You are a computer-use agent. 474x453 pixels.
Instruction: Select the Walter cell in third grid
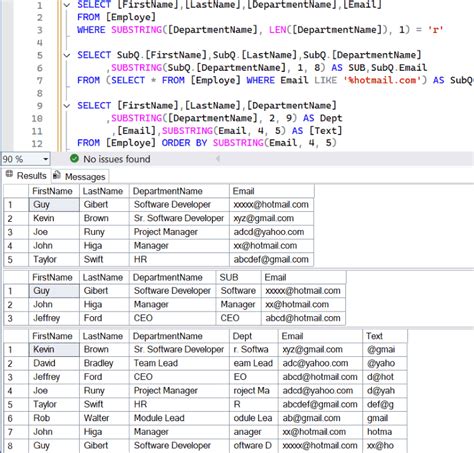pos(104,418)
